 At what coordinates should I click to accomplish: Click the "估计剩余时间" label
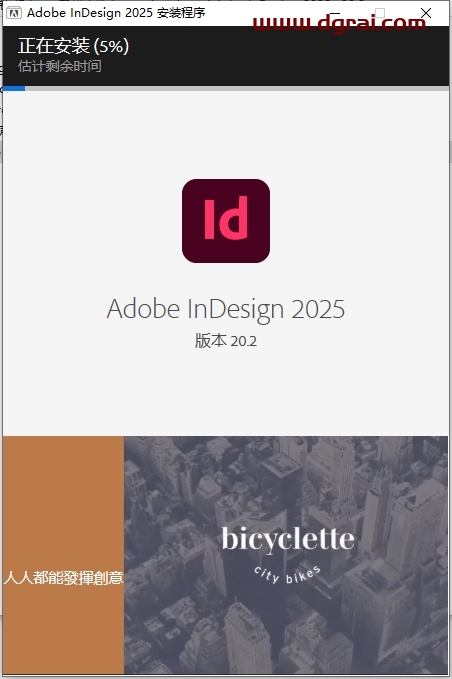(60, 66)
